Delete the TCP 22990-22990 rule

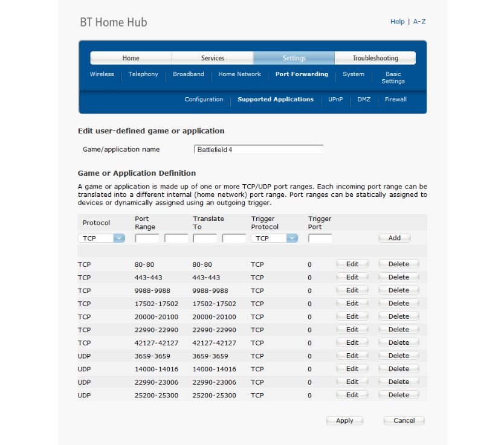click(x=399, y=330)
